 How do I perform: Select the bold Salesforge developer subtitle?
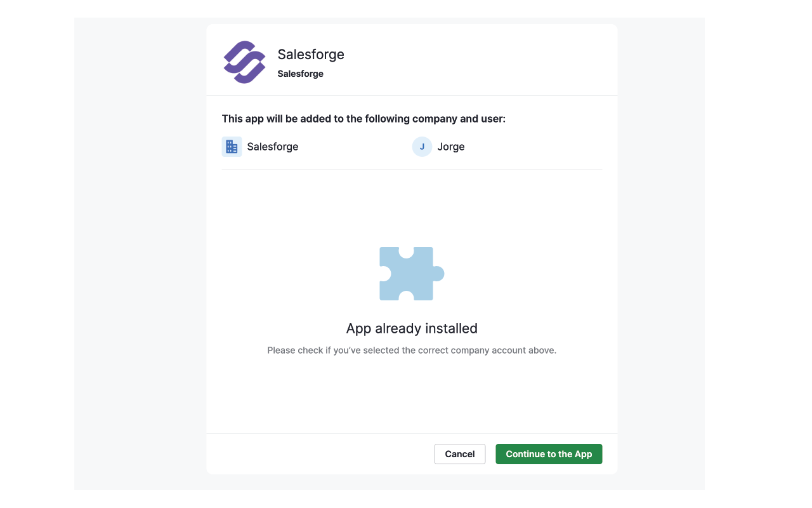[300, 72]
